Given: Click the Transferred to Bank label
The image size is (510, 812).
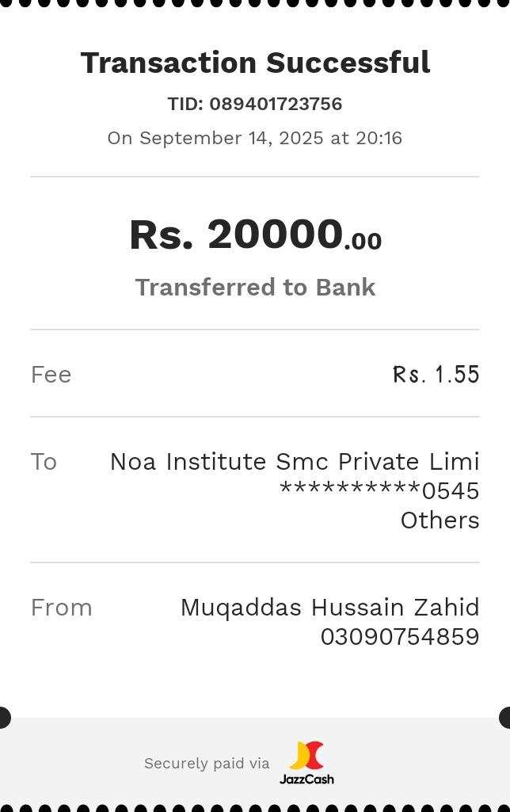Looking at the screenshot, I should point(255,287).
